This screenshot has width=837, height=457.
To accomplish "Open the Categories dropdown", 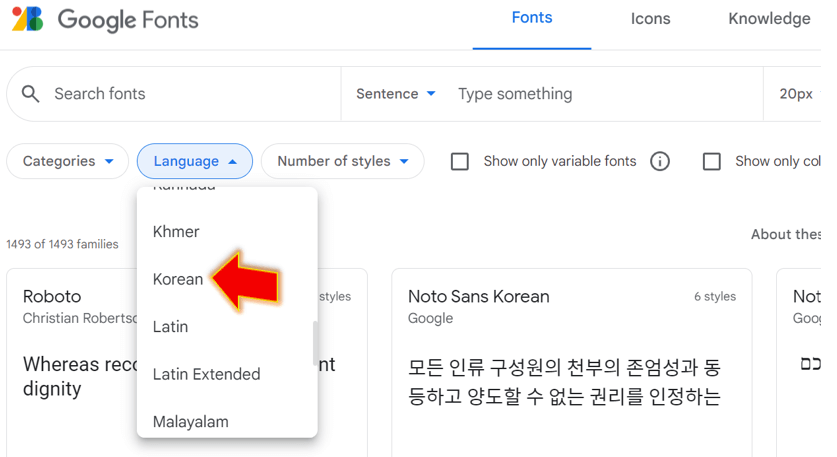I will click(x=68, y=161).
